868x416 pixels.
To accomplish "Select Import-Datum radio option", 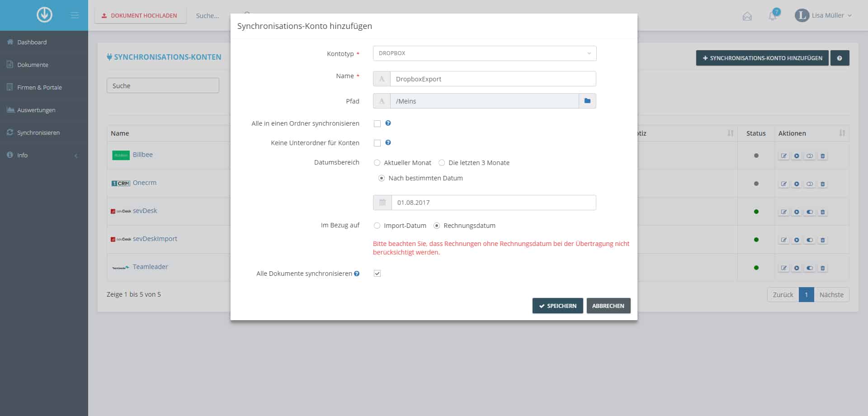I will (x=377, y=226).
